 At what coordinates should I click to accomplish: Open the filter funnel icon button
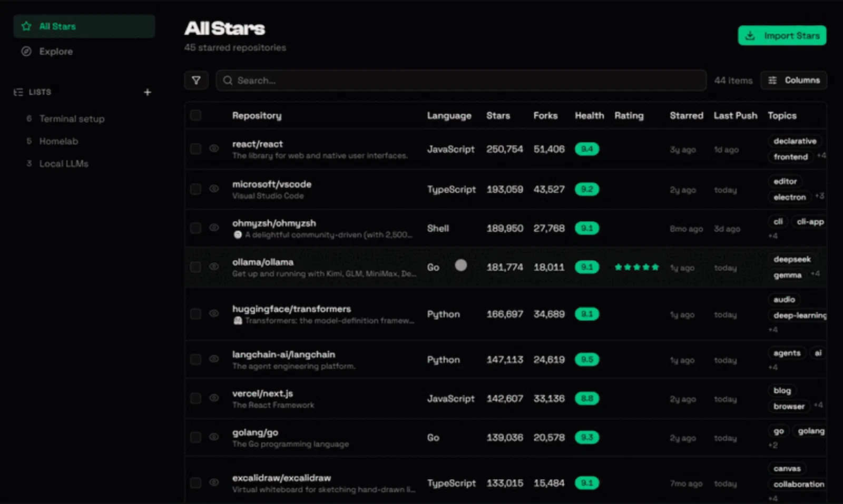click(196, 81)
